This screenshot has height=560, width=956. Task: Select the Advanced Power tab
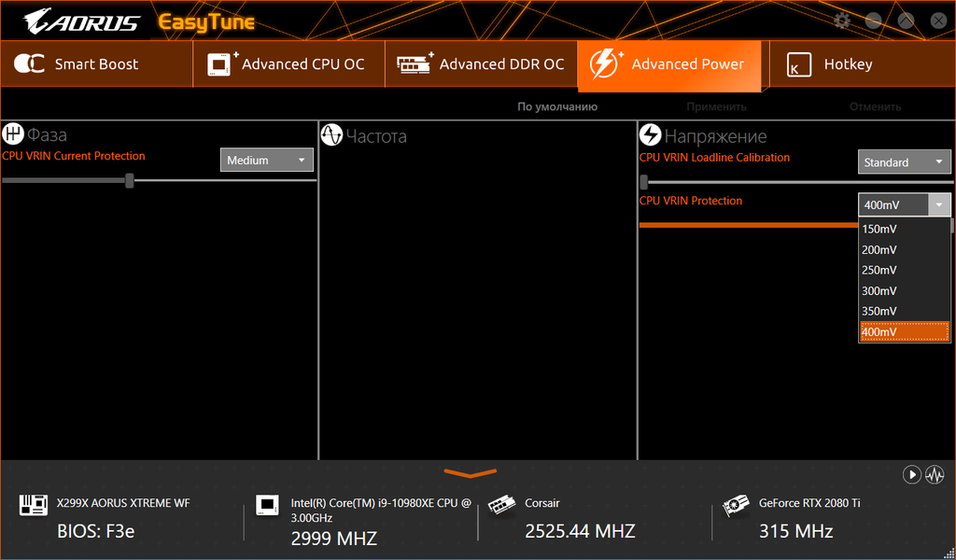tap(669, 66)
